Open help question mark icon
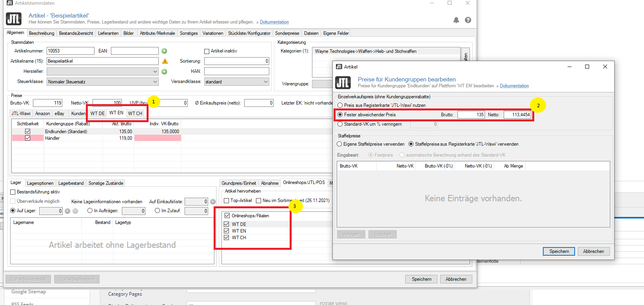Image resolution: width=644 pixels, height=305 pixels. click(x=468, y=20)
